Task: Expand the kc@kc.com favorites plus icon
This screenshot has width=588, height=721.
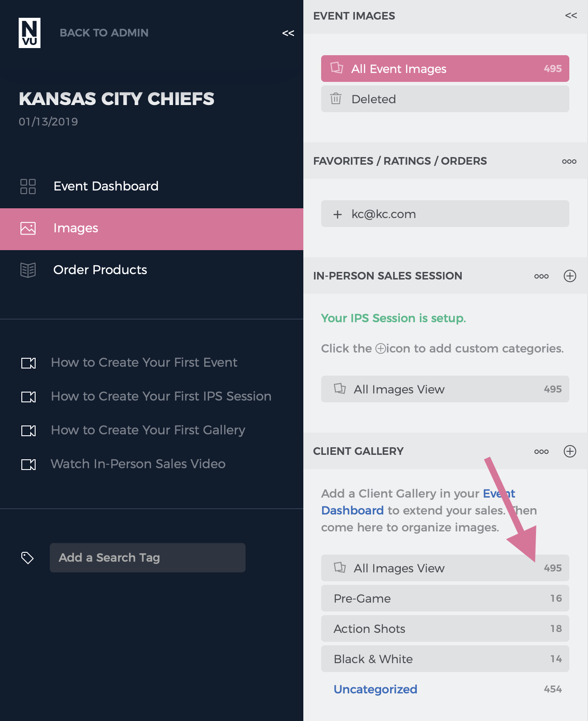Action: click(338, 215)
